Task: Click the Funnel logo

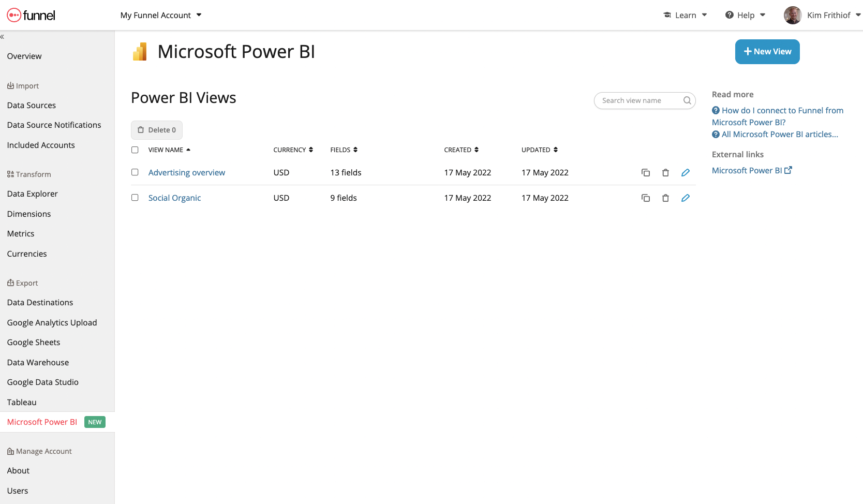Action: coord(31,15)
